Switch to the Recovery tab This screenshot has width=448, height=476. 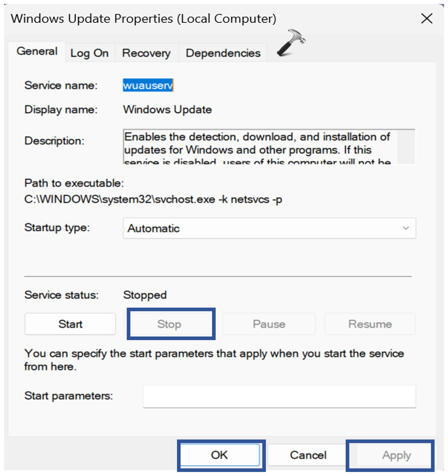click(x=146, y=53)
